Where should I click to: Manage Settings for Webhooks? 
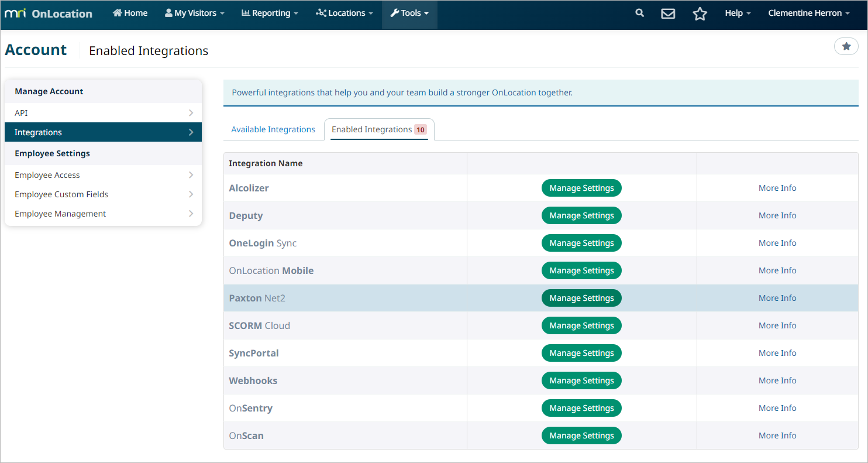pos(581,380)
